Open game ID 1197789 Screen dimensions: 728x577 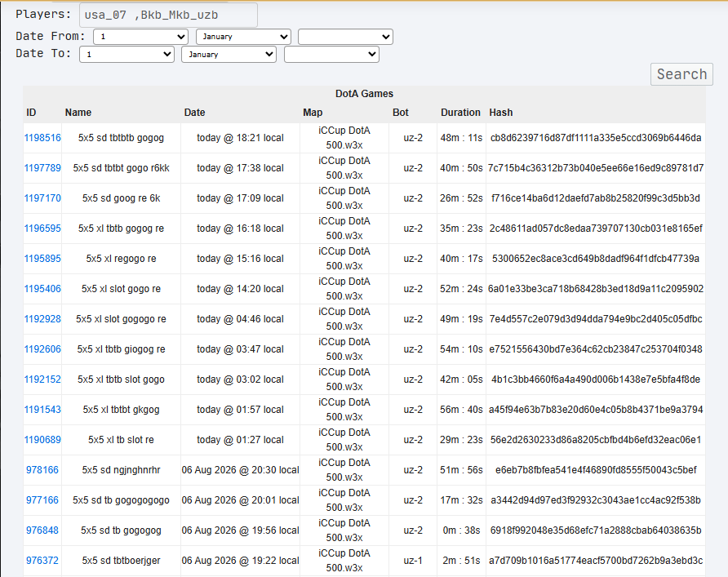point(42,168)
